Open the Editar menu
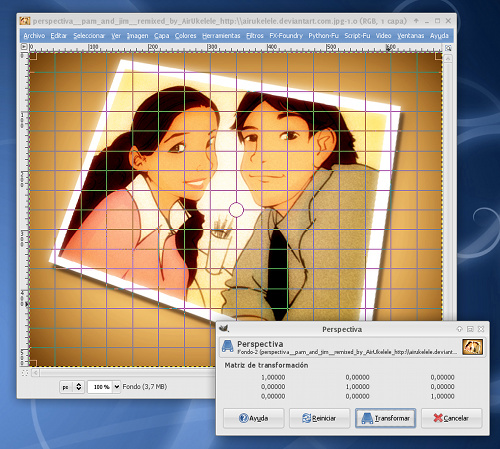The image size is (500, 449). (x=59, y=36)
